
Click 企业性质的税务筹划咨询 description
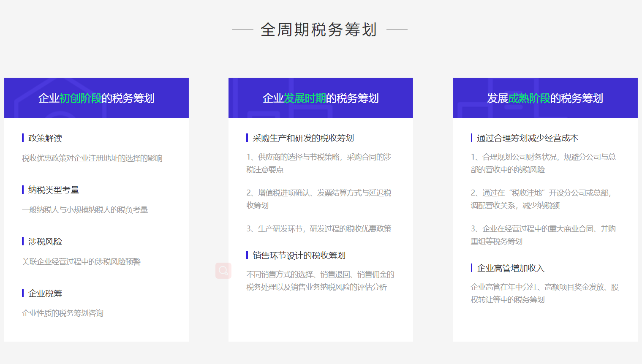coord(63,313)
